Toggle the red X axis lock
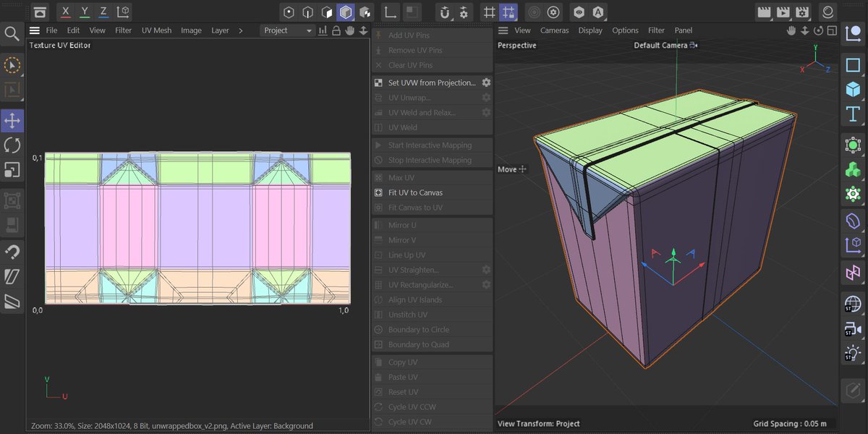The image size is (868, 434). pyautogui.click(x=66, y=12)
